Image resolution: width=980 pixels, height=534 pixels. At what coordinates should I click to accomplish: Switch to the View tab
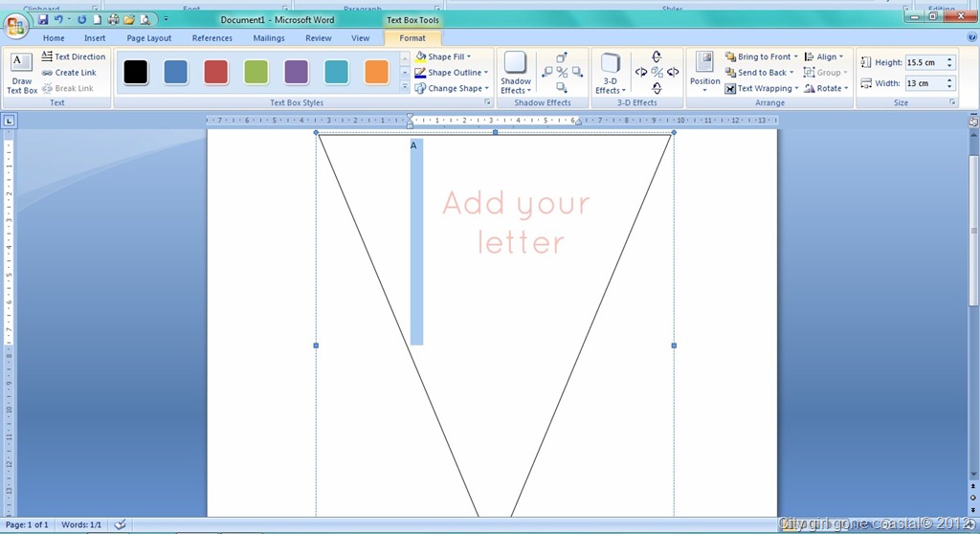click(360, 38)
